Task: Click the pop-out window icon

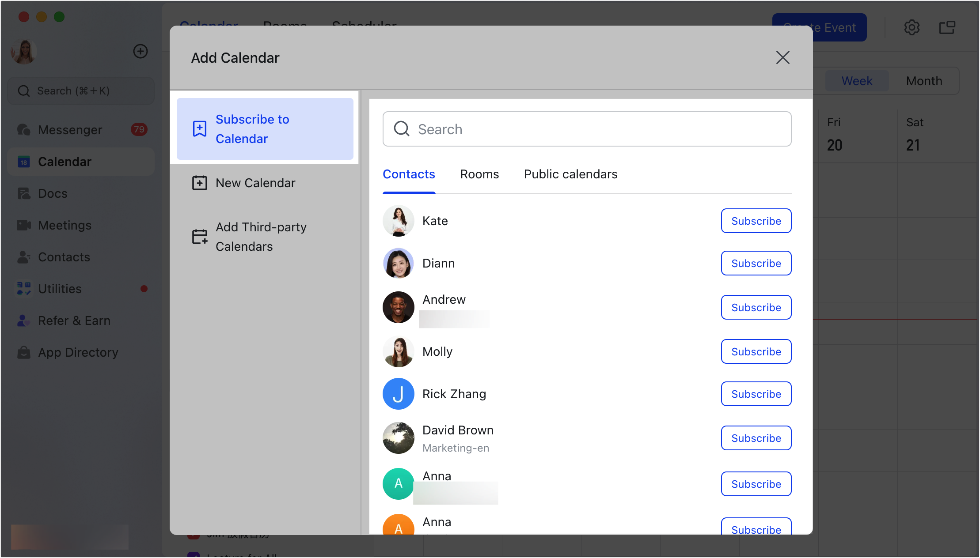Action: point(947,27)
